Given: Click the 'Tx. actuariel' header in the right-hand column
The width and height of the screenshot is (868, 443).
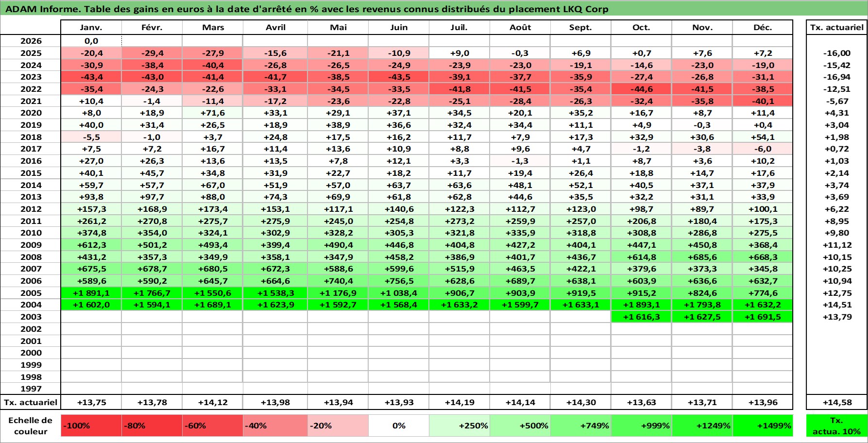Looking at the screenshot, I should [x=837, y=27].
